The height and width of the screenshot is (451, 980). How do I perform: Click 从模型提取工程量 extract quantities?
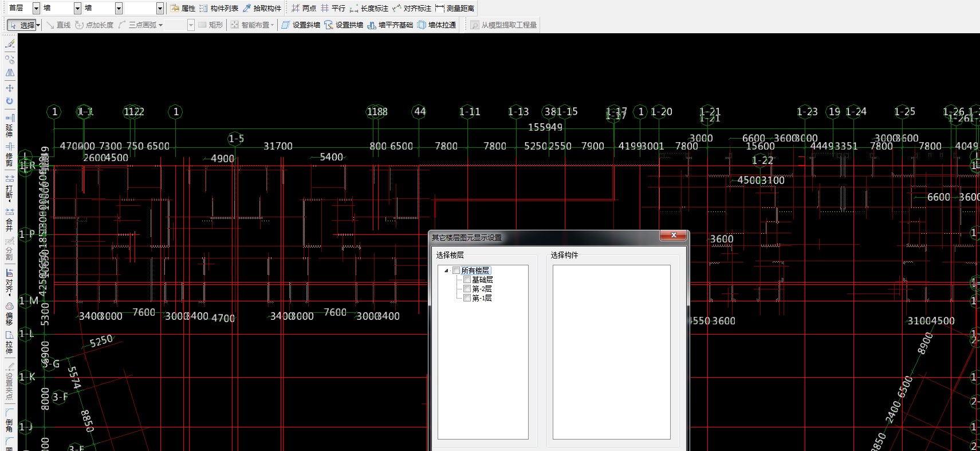coord(503,25)
